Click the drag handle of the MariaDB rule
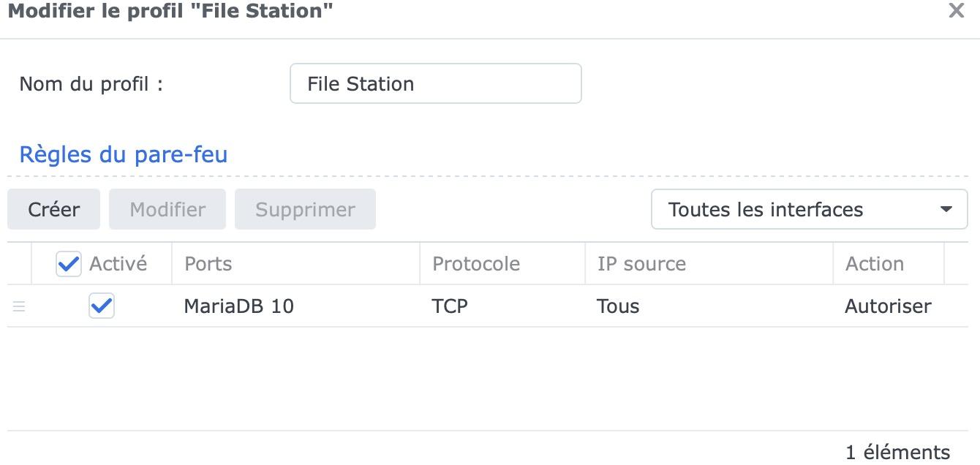The image size is (980, 465). pyautogui.click(x=19, y=306)
